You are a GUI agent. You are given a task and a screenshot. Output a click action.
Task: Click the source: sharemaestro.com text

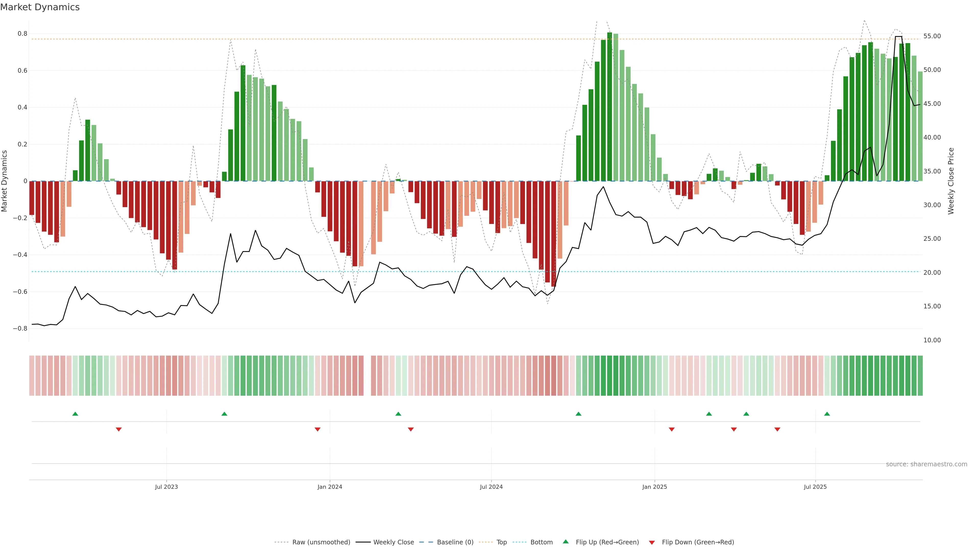(x=926, y=464)
